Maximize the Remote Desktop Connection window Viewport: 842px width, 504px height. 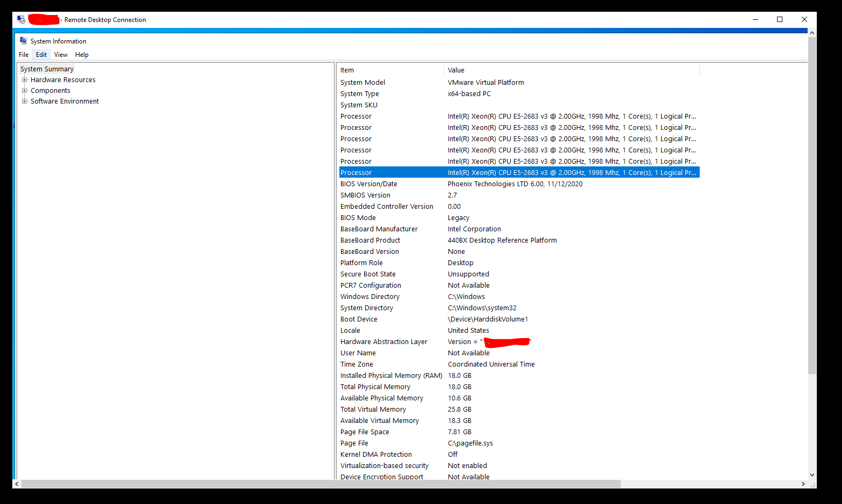780,20
